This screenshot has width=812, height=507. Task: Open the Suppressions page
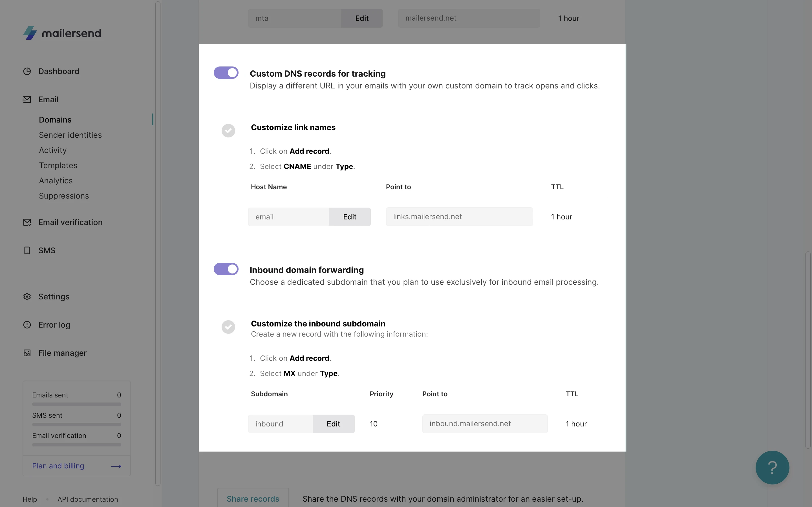(64, 196)
